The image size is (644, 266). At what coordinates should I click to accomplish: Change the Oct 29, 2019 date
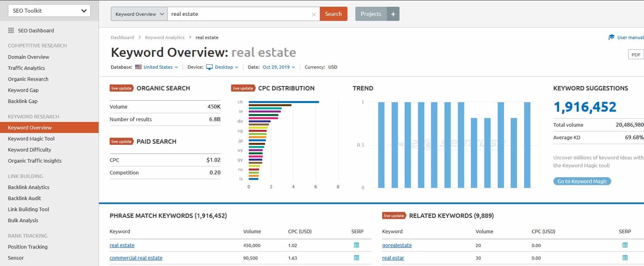coord(278,67)
